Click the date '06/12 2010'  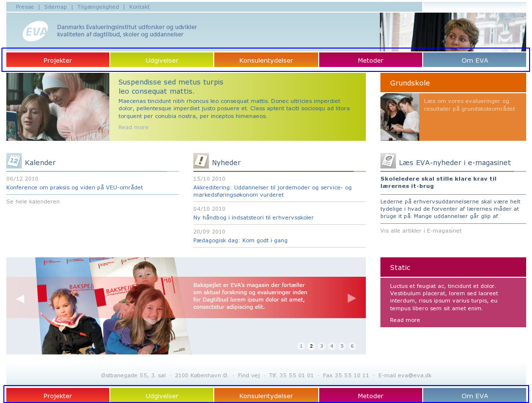point(22,179)
